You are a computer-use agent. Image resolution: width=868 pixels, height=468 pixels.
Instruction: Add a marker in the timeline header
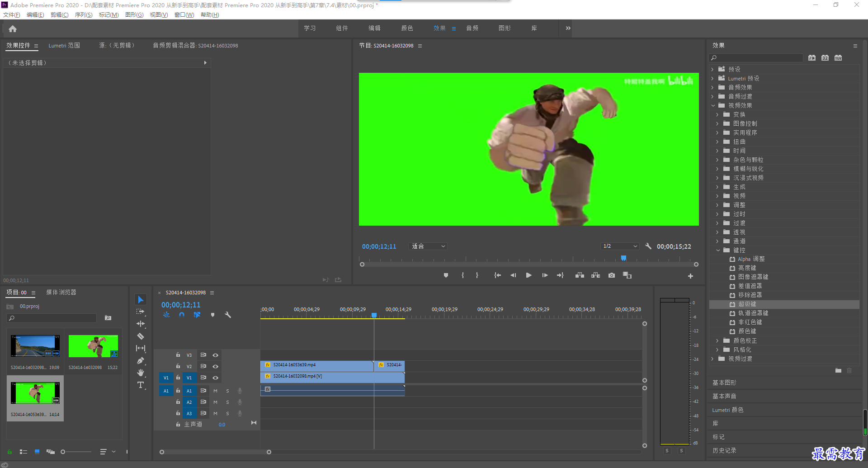point(212,315)
